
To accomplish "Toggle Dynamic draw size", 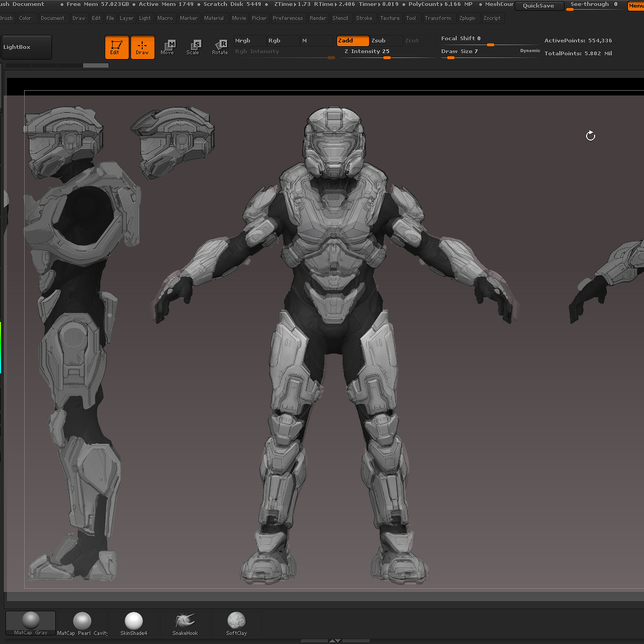I will click(530, 51).
